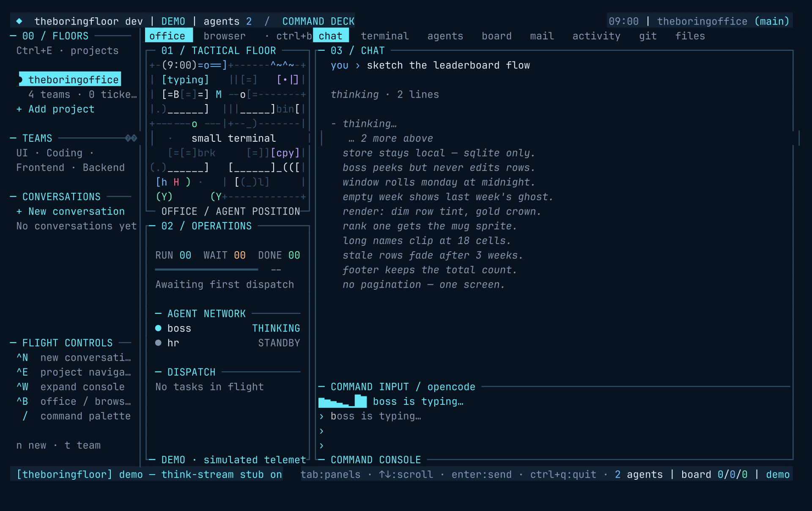Select the chat tab

click(x=331, y=36)
